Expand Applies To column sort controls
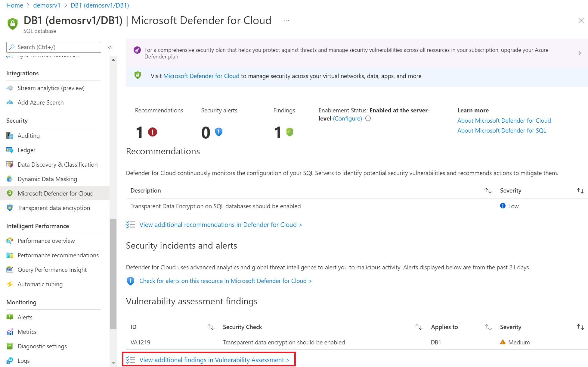Screen dimensions: 588x367 (487, 327)
